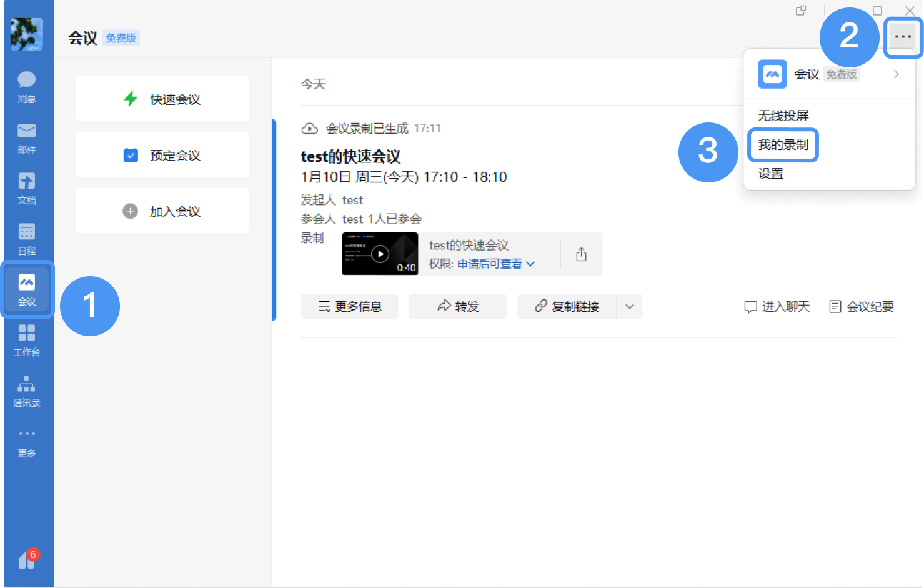
Task: Open the 消息 (Messages) sidebar icon
Action: [27, 86]
